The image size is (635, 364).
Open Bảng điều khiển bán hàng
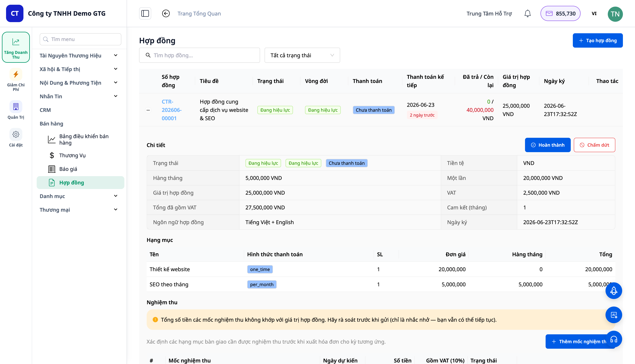(81, 139)
